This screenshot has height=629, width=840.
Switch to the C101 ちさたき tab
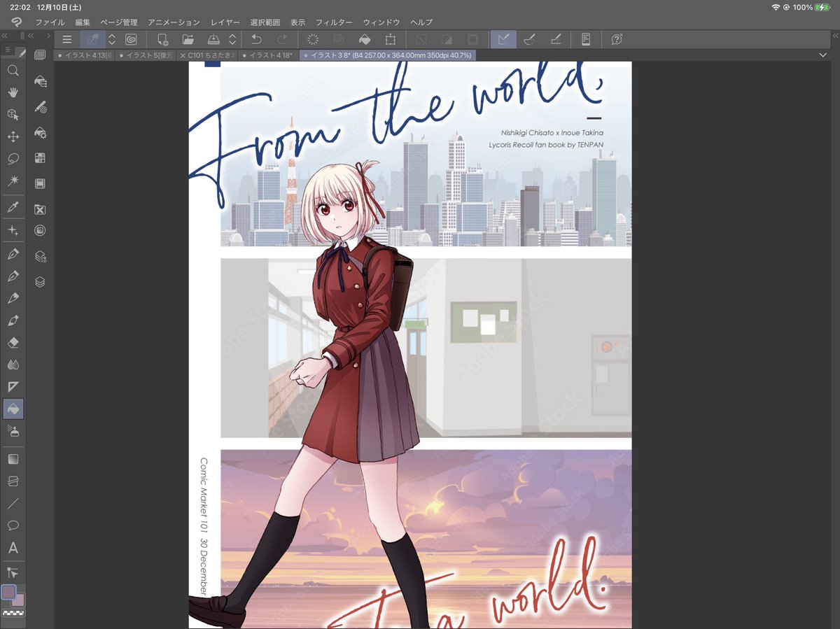[207, 55]
